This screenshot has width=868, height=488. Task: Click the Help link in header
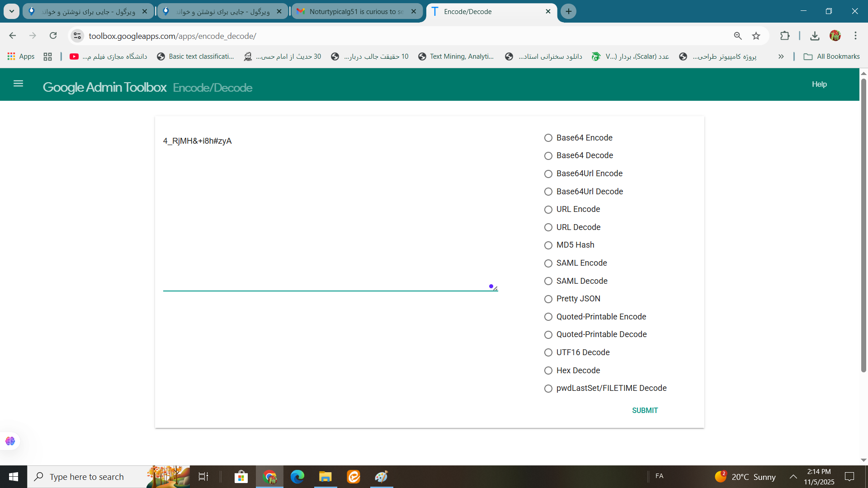[819, 84]
